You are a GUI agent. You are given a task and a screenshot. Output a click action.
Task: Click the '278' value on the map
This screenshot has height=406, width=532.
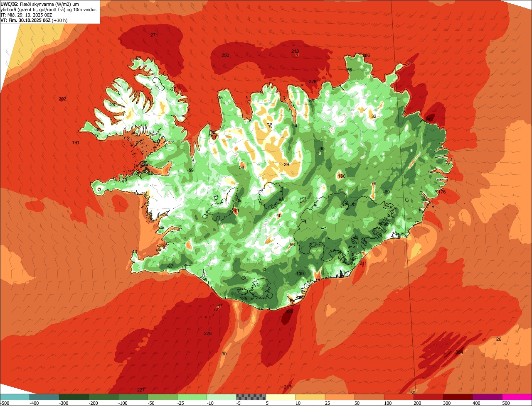208,333
